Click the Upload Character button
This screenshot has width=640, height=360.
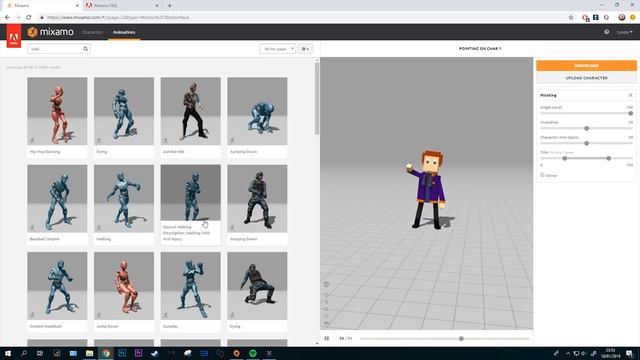(x=586, y=78)
